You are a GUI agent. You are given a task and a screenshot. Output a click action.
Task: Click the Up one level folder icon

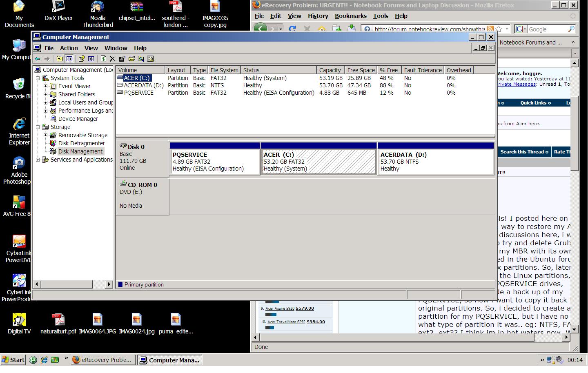click(60, 59)
